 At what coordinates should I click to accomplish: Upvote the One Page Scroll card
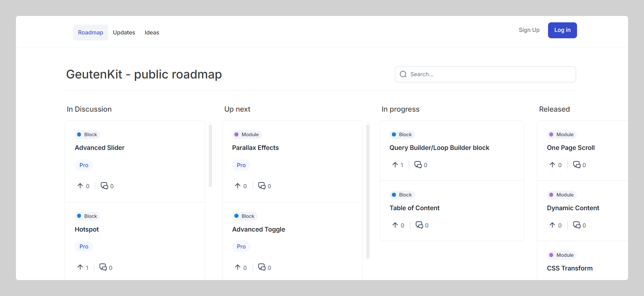tap(553, 165)
